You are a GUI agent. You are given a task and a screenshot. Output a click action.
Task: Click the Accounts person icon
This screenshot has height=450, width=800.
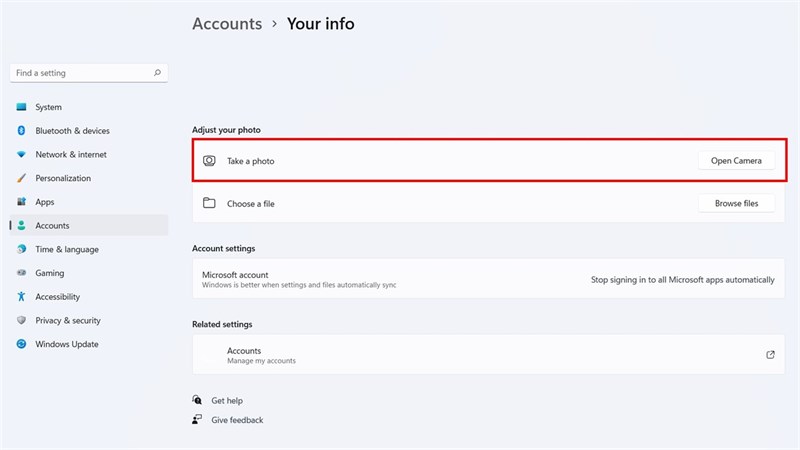coord(21,225)
